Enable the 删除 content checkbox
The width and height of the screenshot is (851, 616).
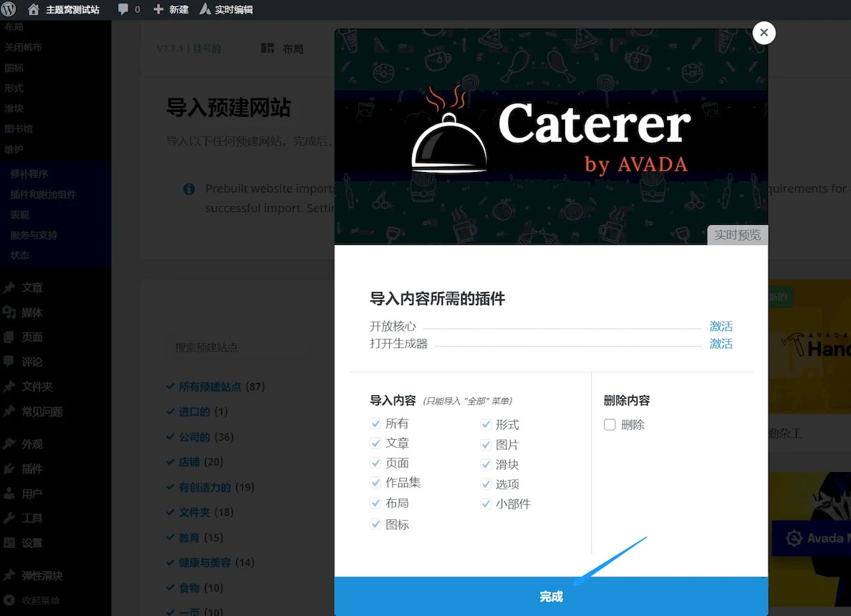610,425
